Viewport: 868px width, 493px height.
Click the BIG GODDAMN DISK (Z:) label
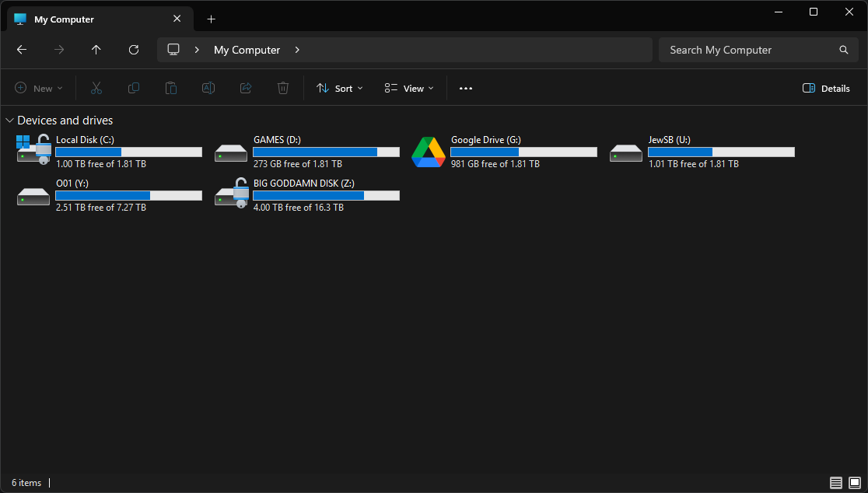(304, 184)
